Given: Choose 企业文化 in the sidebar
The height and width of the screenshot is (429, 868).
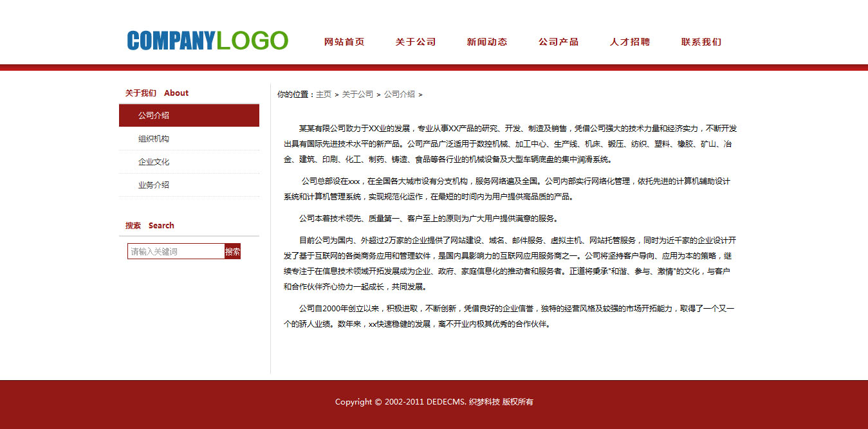Looking at the screenshot, I should click(x=154, y=162).
